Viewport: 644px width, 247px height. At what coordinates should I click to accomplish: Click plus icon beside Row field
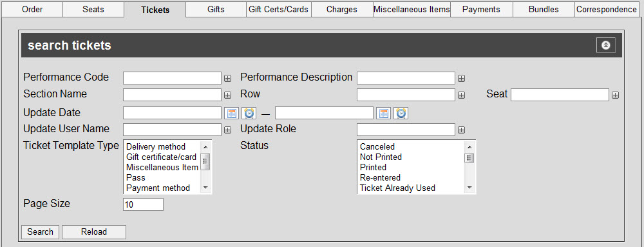point(461,95)
